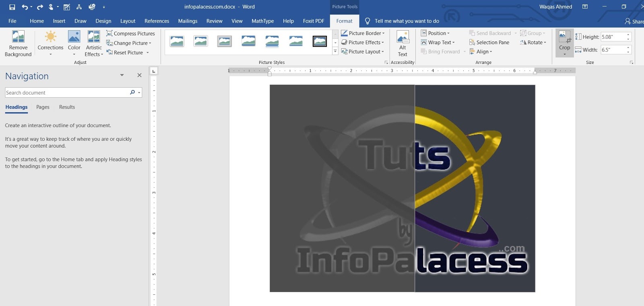Click the Waqas Ahmed account name
644x306 pixels.
pyautogui.click(x=555, y=7)
